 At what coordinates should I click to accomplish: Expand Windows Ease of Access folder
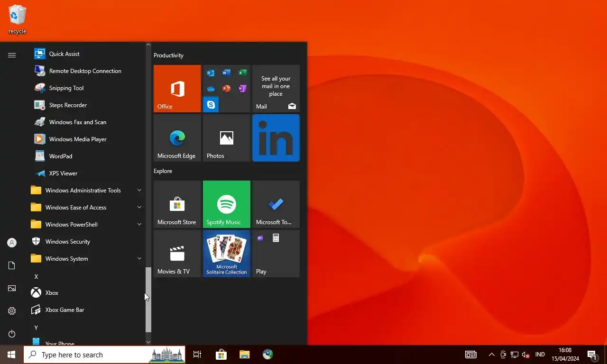tap(87, 208)
